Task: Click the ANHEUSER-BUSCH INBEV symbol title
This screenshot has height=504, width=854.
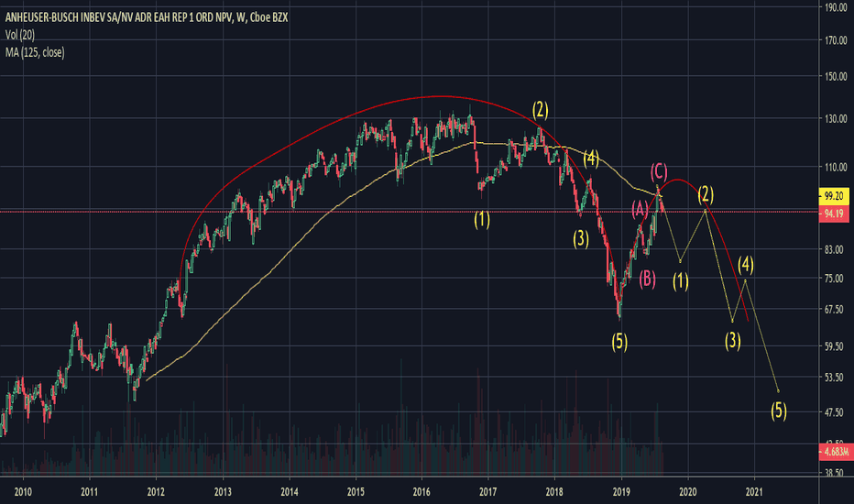Action: pos(147,17)
